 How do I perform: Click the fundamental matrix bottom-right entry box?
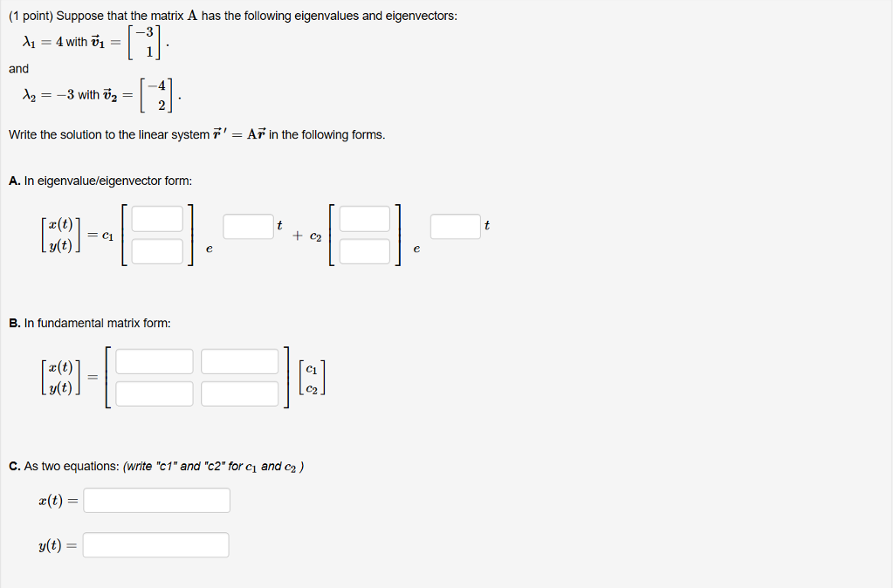click(x=239, y=393)
